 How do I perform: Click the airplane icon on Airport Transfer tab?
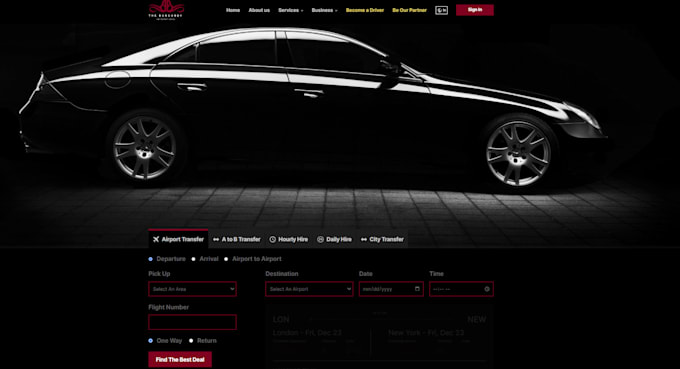click(x=156, y=239)
